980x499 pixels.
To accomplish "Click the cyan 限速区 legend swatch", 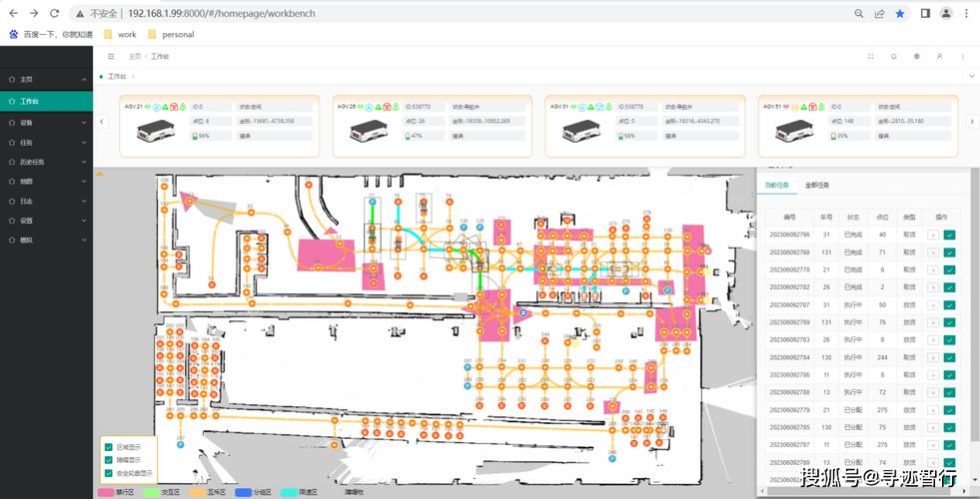I will click(x=289, y=492).
